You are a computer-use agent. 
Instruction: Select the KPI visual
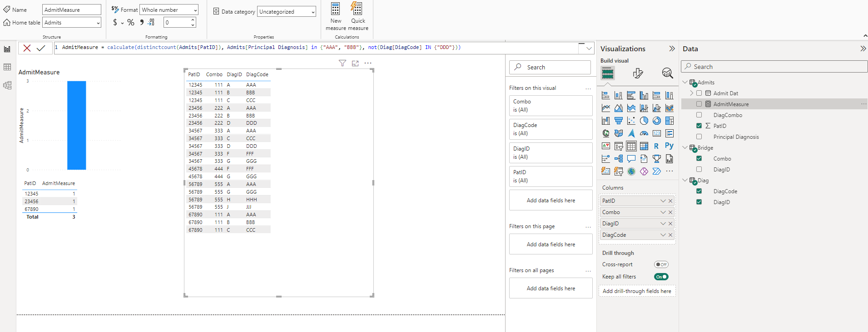click(606, 146)
